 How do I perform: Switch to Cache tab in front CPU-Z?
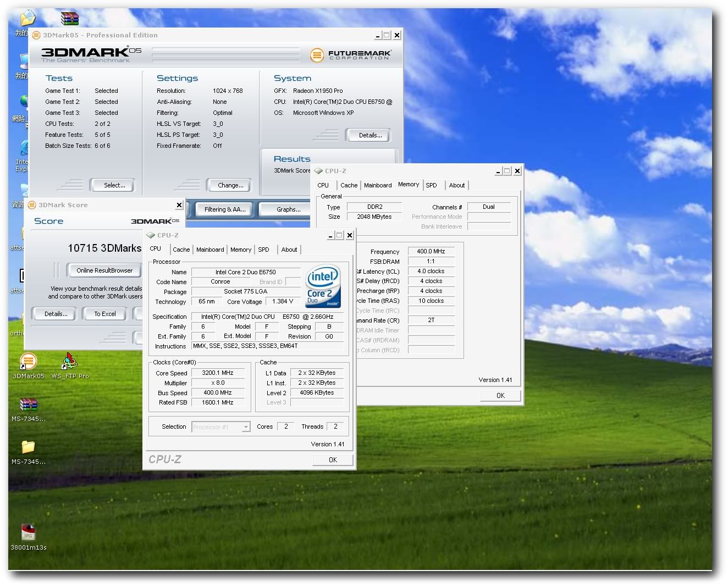(181, 250)
